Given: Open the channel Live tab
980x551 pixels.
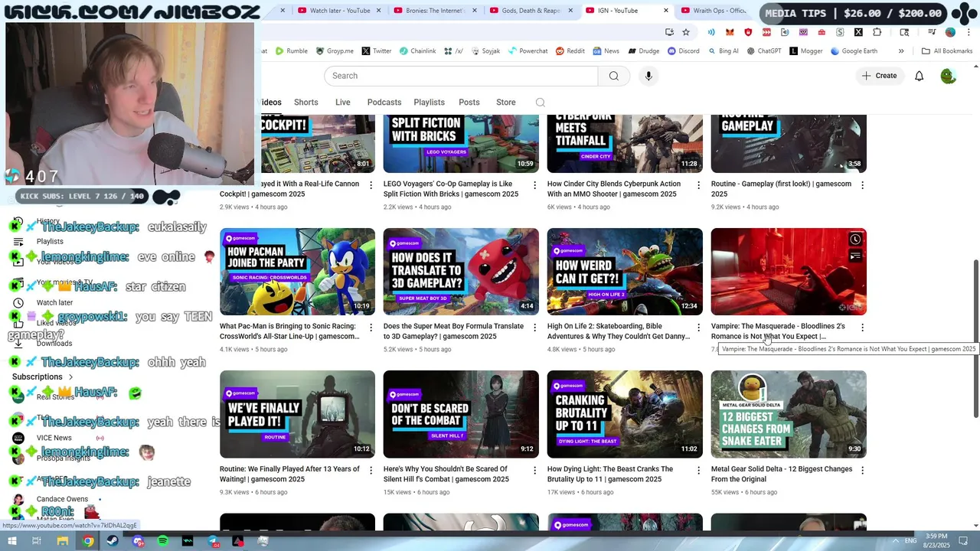Looking at the screenshot, I should click(342, 103).
